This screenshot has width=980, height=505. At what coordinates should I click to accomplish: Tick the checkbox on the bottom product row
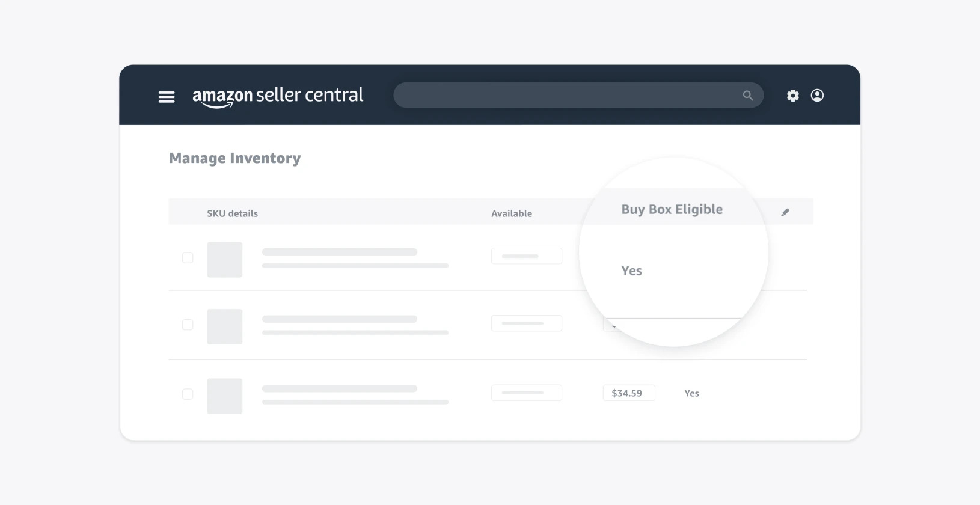[x=188, y=394]
